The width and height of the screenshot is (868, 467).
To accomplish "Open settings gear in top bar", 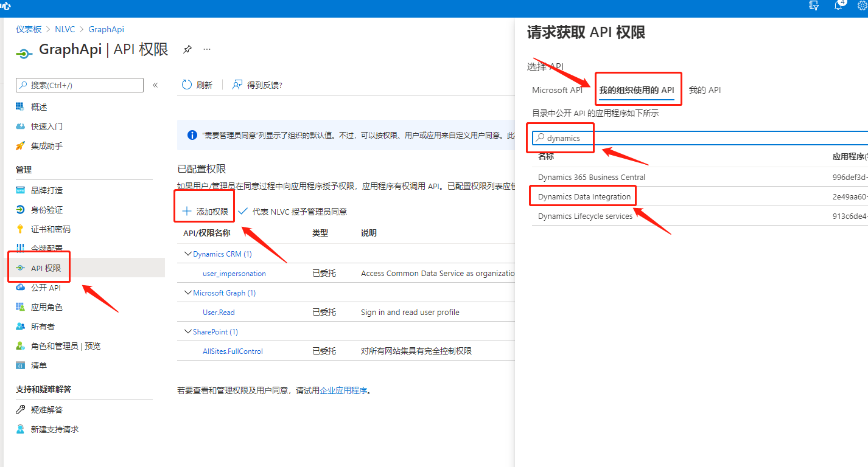I will [863, 5].
